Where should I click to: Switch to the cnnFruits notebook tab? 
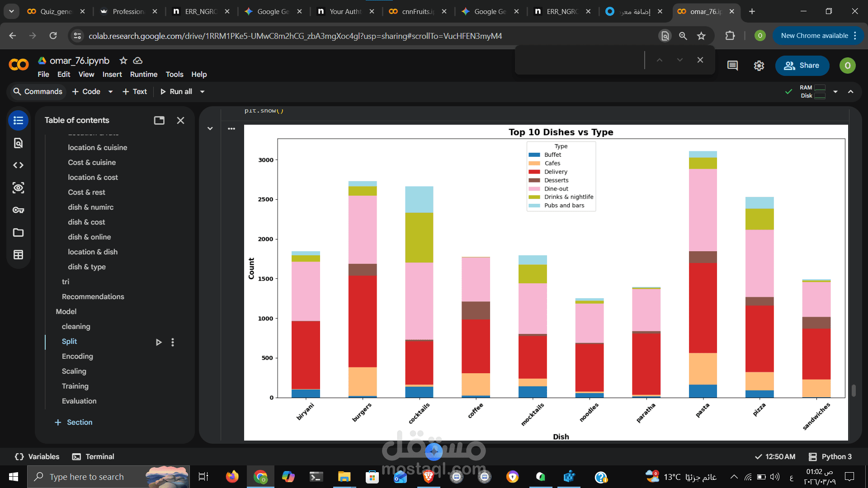click(416, 11)
